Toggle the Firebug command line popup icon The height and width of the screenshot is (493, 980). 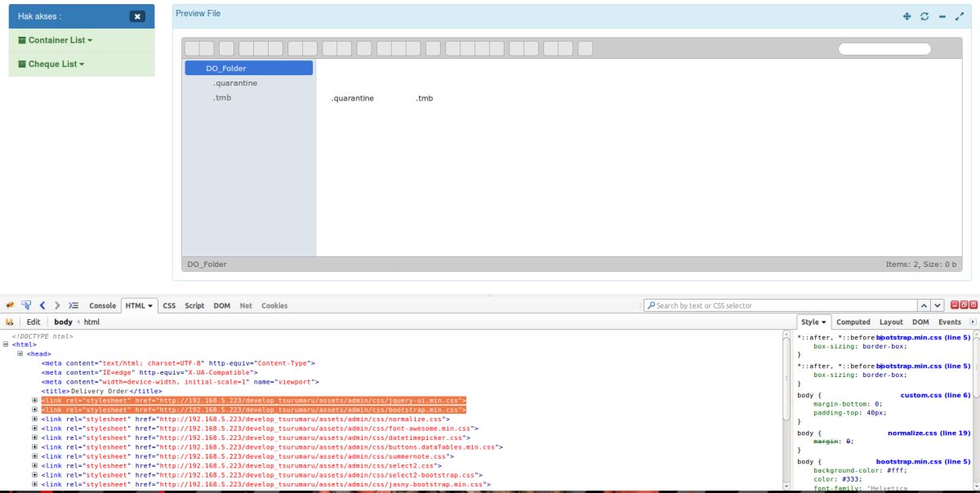(x=73, y=305)
